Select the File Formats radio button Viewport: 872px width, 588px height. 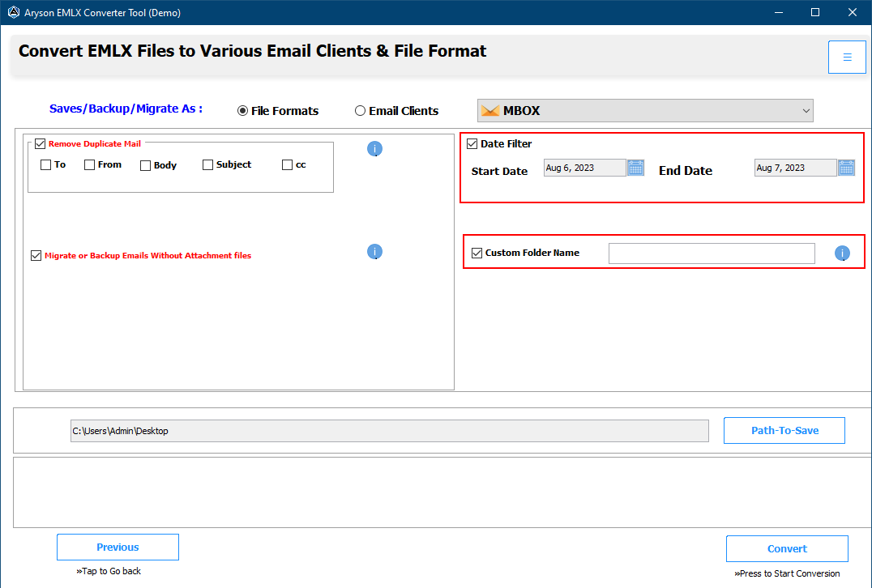(x=242, y=111)
